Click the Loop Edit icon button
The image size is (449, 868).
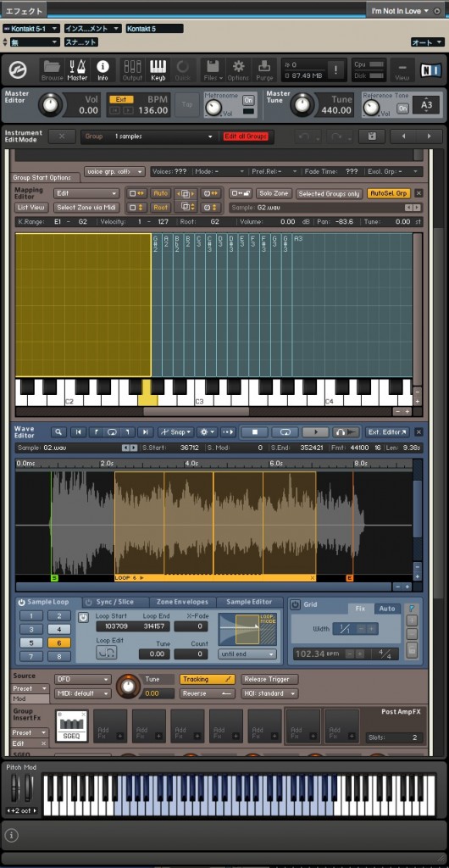(106, 654)
